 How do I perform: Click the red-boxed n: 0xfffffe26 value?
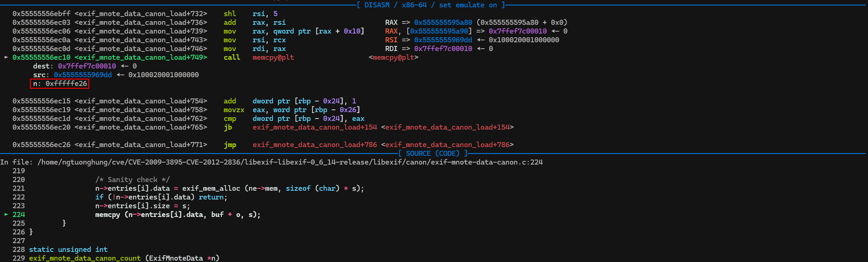coord(59,84)
